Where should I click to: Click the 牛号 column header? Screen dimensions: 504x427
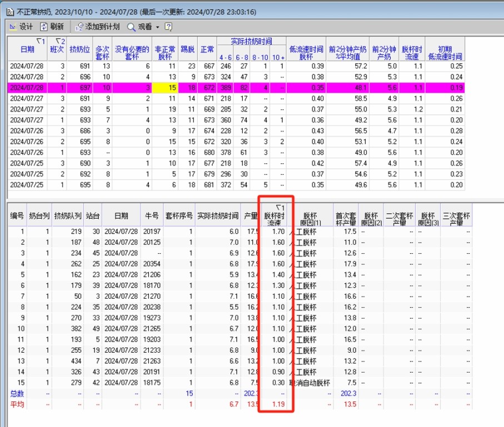[x=153, y=215]
